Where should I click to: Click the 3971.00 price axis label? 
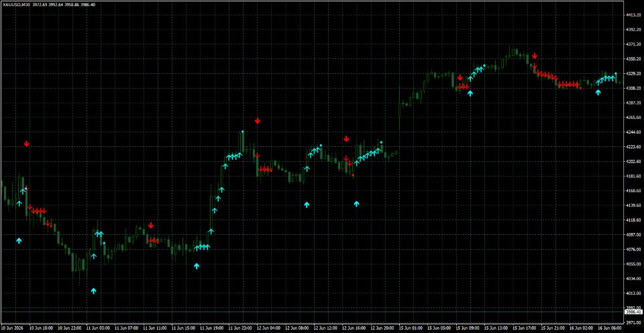point(634,322)
